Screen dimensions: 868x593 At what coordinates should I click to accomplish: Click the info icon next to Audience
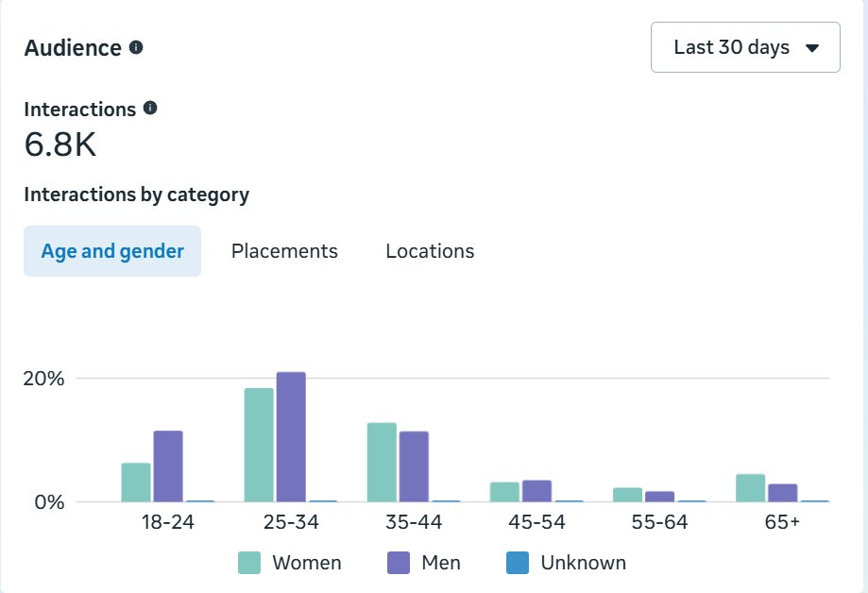click(136, 47)
